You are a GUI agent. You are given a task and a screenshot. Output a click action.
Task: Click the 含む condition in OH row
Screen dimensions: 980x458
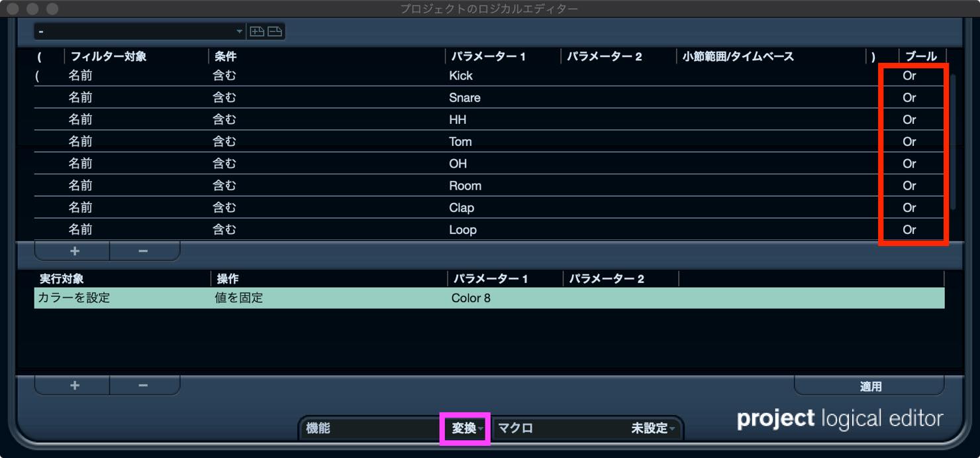(224, 163)
